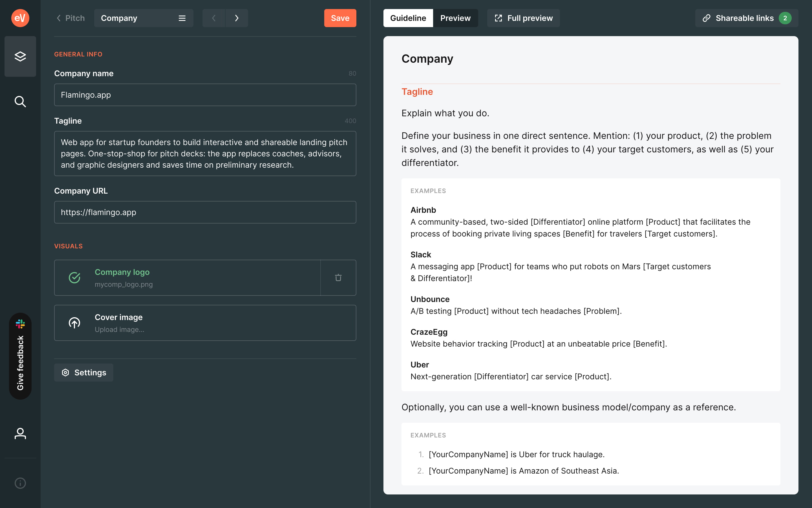Open the layers sidebar icon
This screenshot has width=812, height=508.
[20, 56]
